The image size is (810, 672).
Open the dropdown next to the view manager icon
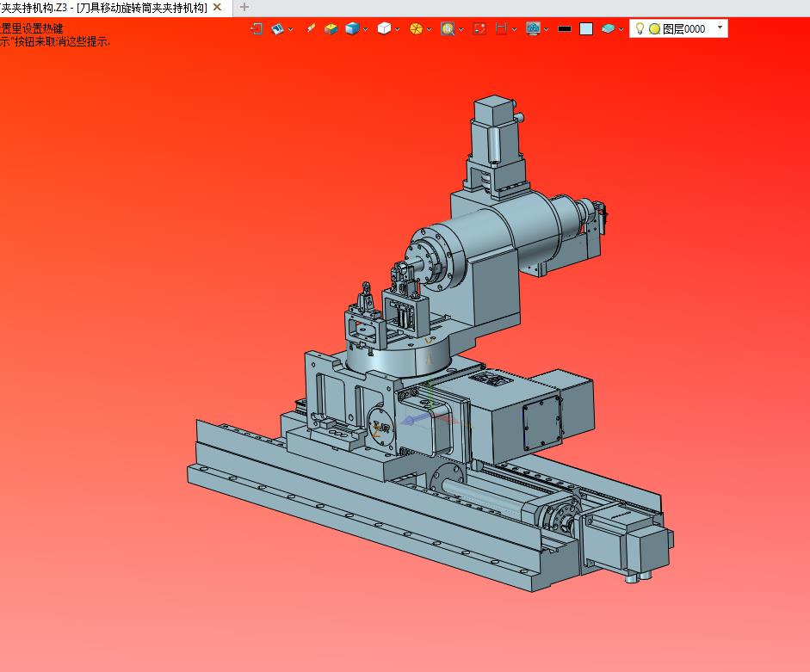(290, 29)
